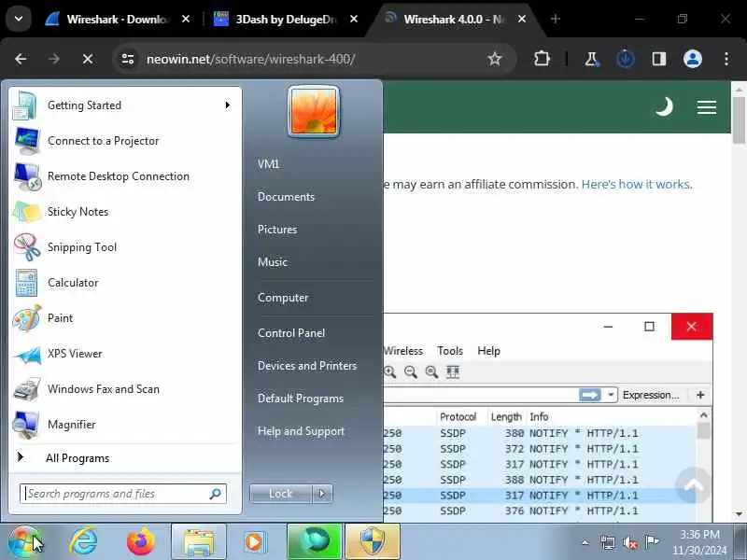Open browser profile avatar
The height and width of the screenshot is (560, 747).
693,59
